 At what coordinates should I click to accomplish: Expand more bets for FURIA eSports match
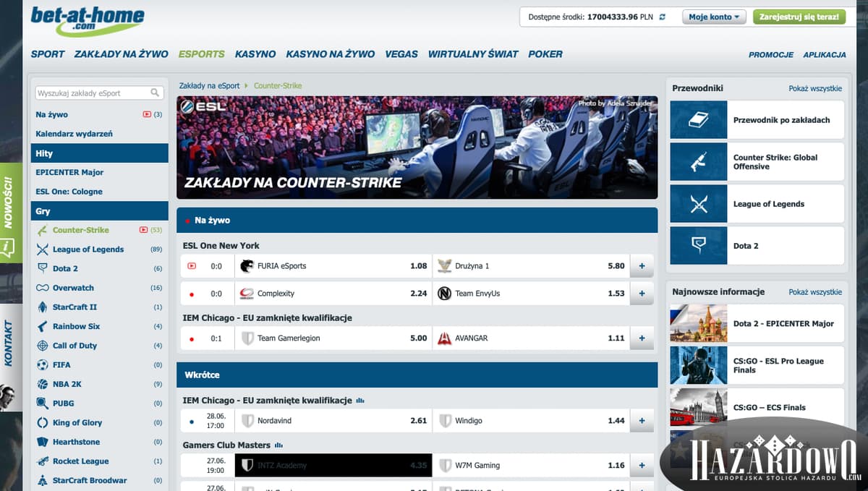[642, 266]
